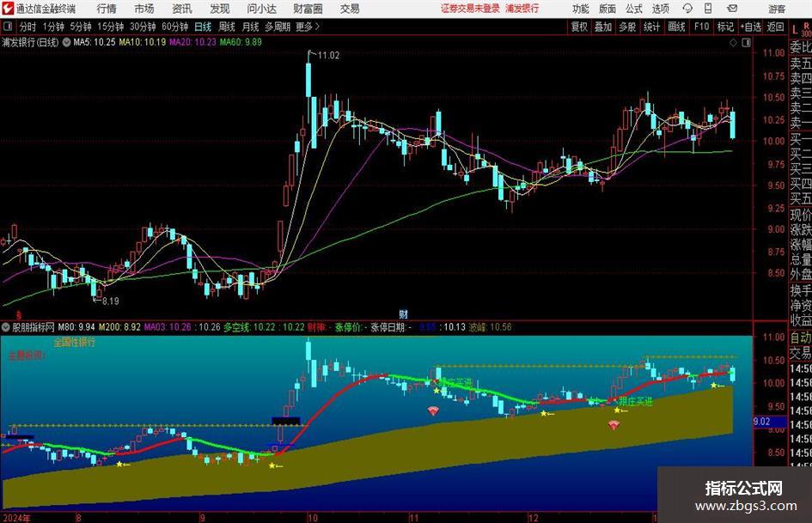The image size is (812, 523).
Task: Expand the 股朋指标网 sub-chart indicator dropdown
Action: [6, 327]
